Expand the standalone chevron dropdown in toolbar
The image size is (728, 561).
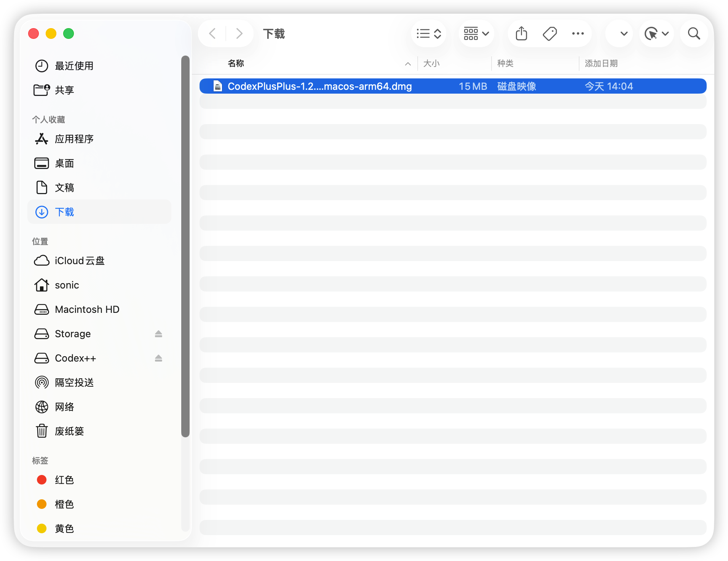623,33
